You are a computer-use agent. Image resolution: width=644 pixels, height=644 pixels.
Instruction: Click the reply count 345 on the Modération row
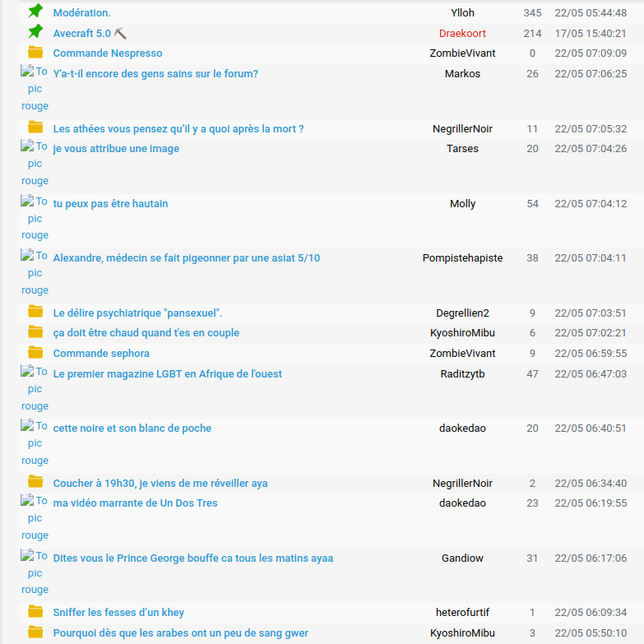tap(532, 13)
